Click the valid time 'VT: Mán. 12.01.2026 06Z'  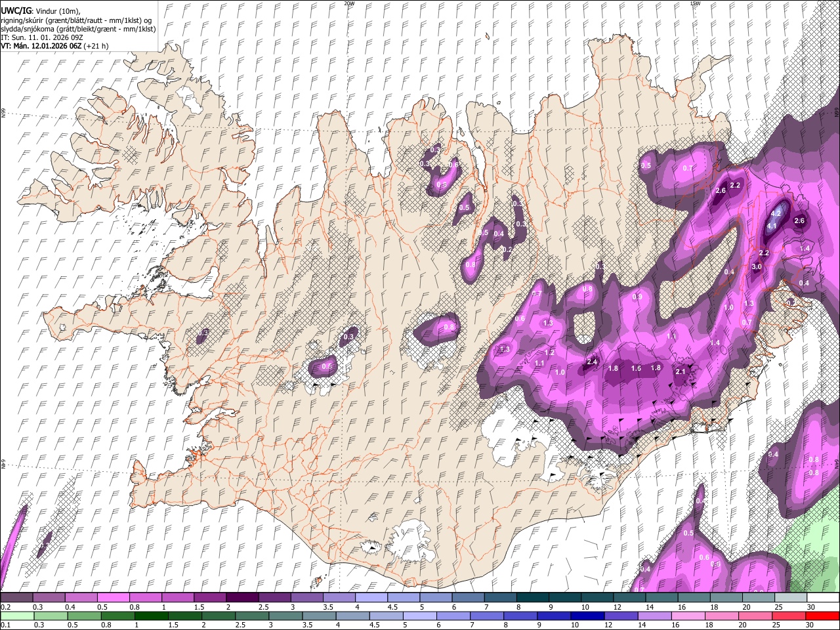(41, 46)
